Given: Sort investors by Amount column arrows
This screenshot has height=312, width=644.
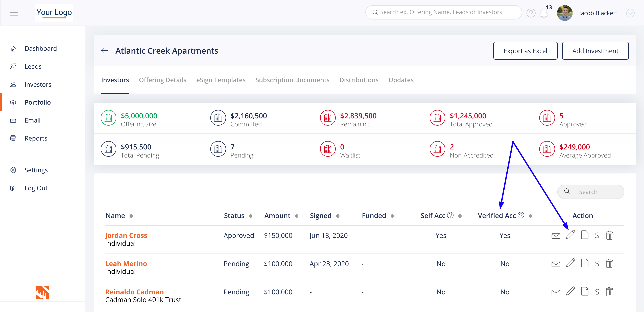Looking at the screenshot, I should [x=297, y=216].
